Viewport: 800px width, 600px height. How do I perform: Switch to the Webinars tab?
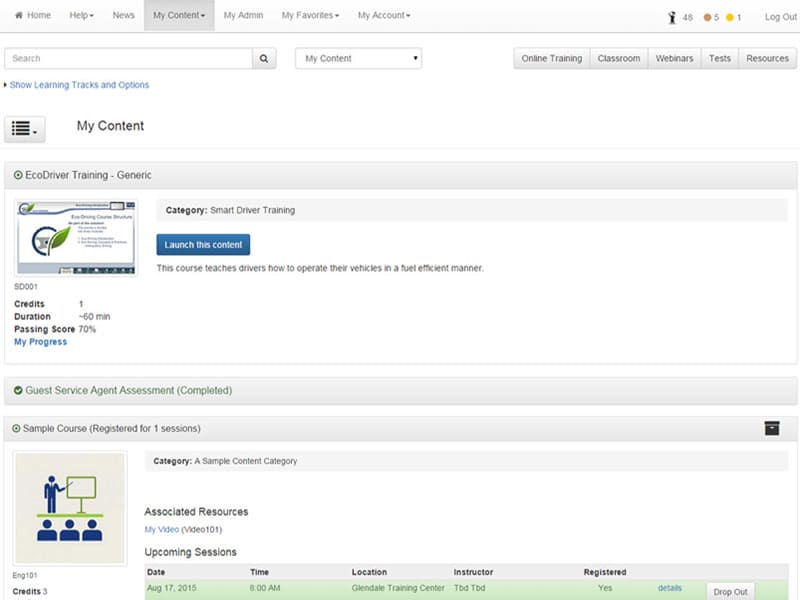674,58
